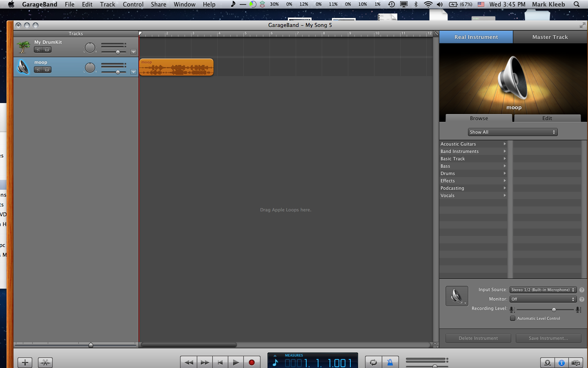Screen dimensions: 588x368
Task: Select the Browse tab
Action: click(x=479, y=118)
